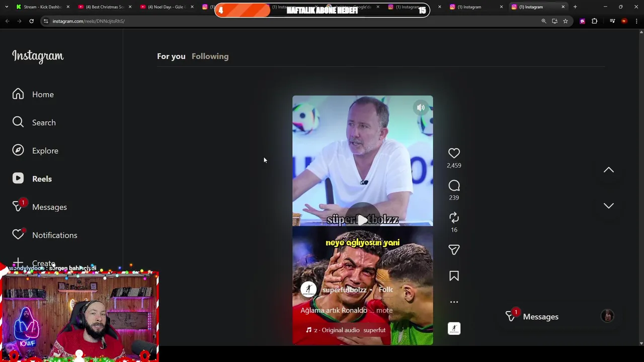Image resolution: width=644 pixels, height=362 pixels.
Task: Open the browser extensions puzzle icon
Action: (595, 21)
